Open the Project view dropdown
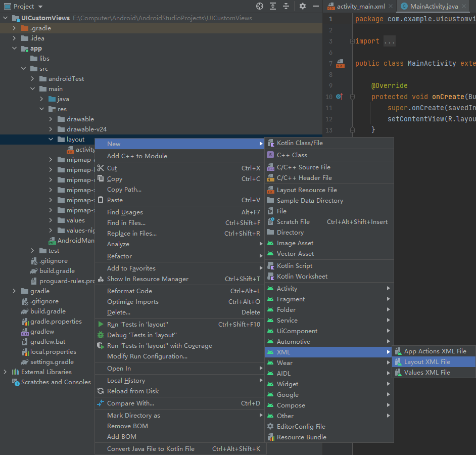This screenshot has width=476, height=455. point(40,7)
